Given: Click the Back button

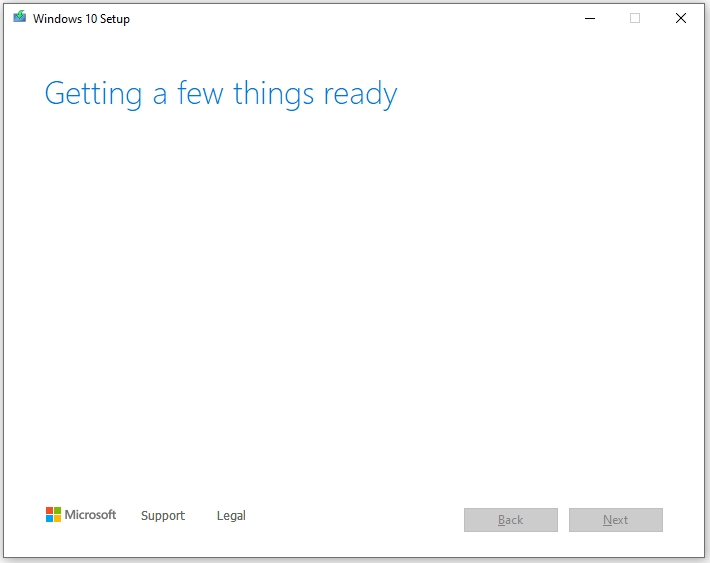Looking at the screenshot, I should [x=511, y=520].
